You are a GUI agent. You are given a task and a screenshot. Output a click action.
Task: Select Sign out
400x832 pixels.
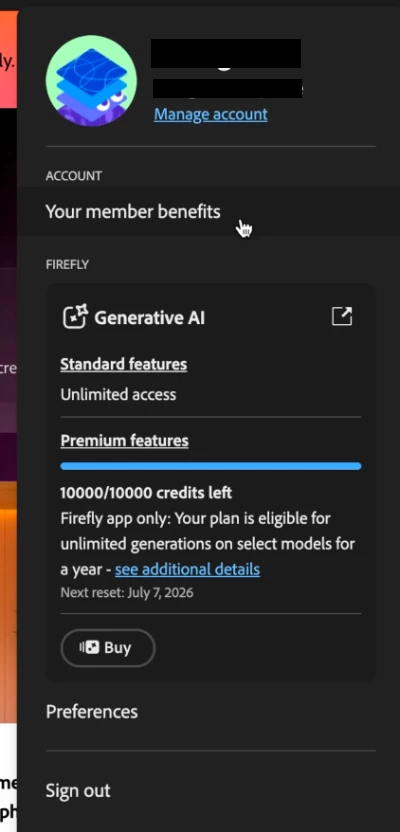click(78, 791)
